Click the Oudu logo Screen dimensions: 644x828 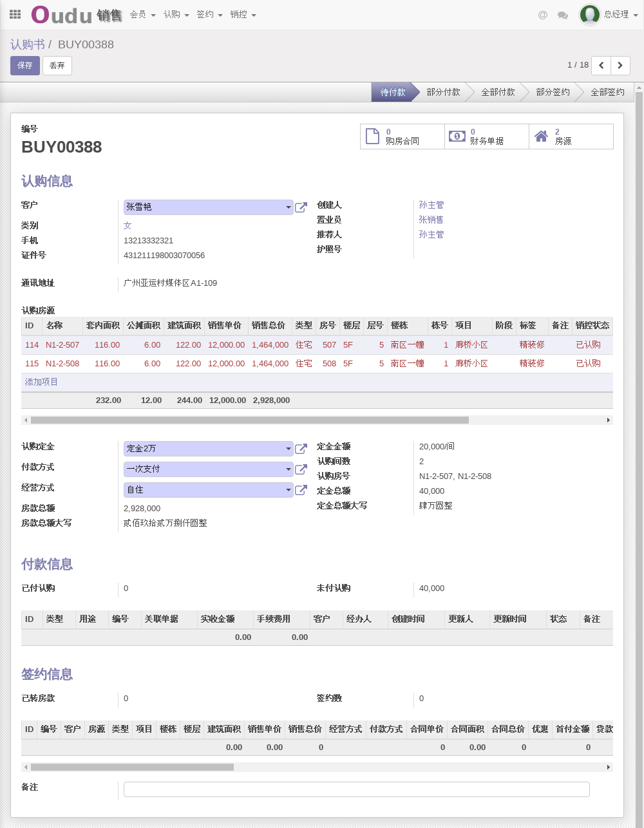coord(62,15)
